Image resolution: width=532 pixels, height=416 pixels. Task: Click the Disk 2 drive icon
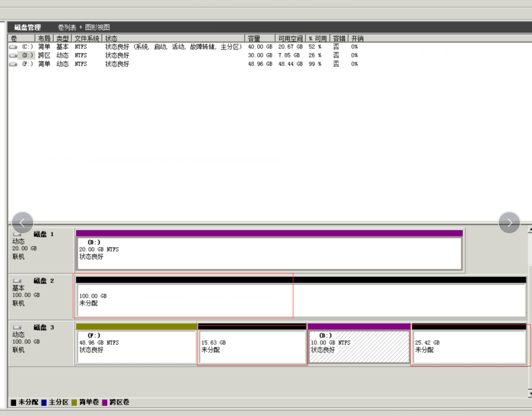[17, 281]
